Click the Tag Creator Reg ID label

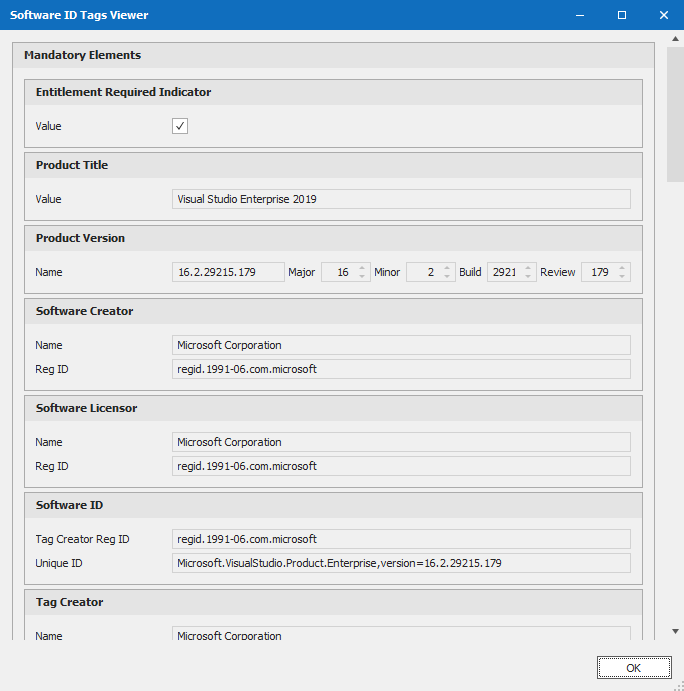82,539
